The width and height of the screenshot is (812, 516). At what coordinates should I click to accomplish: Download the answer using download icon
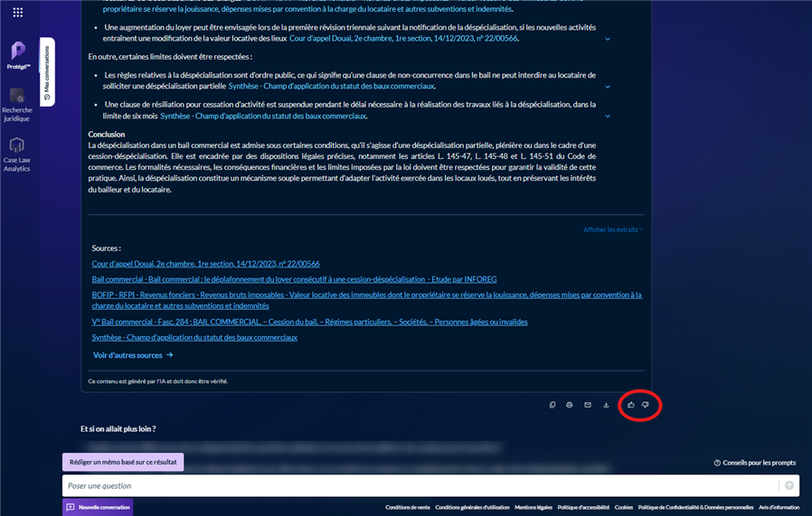point(606,405)
